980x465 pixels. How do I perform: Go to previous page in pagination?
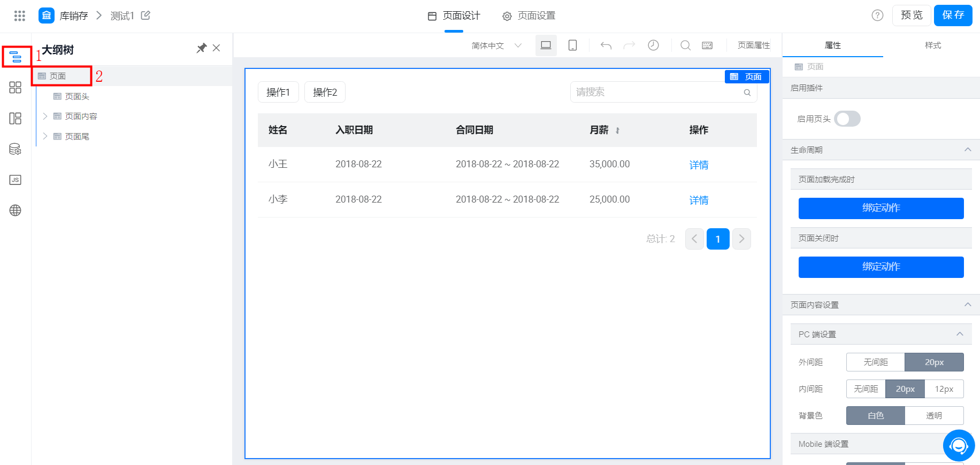tap(694, 239)
